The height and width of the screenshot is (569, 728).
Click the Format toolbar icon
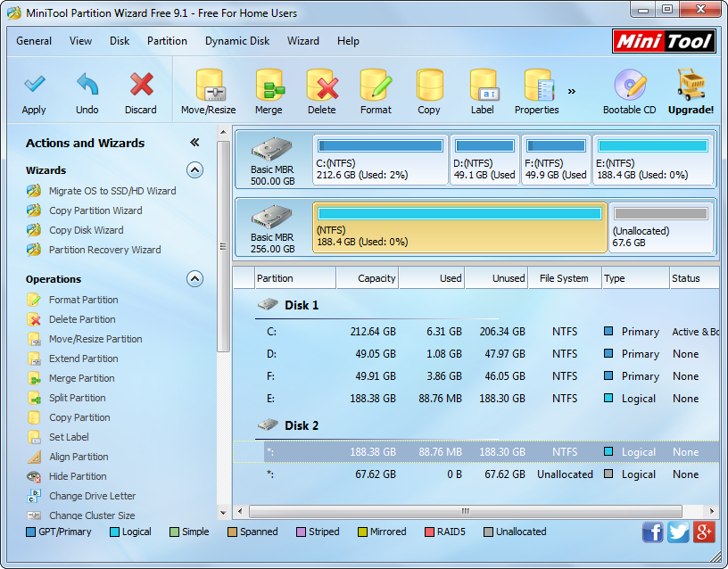click(376, 86)
